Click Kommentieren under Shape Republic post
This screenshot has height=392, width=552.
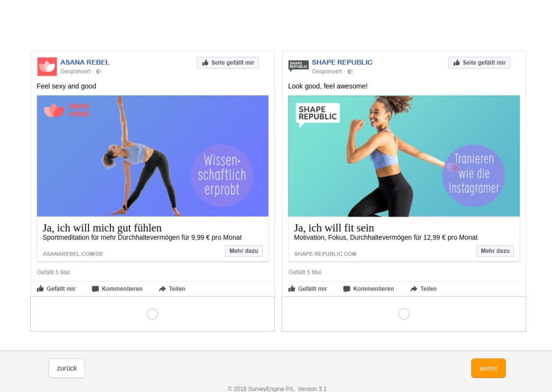(369, 289)
